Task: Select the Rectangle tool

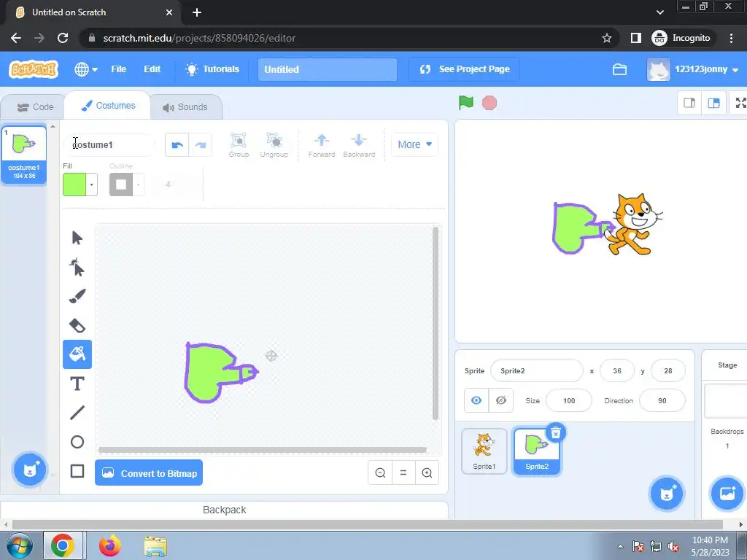Action: (x=77, y=471)
